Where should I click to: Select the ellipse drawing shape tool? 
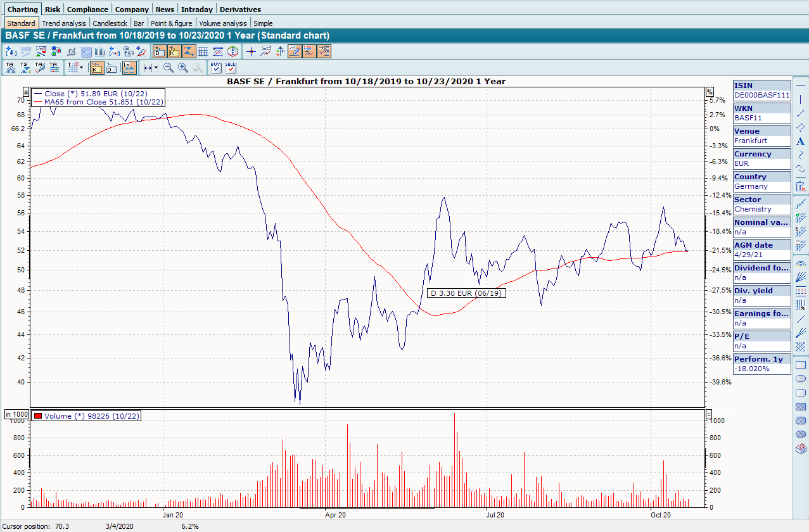pyautogui.click(x=801, y=379)
